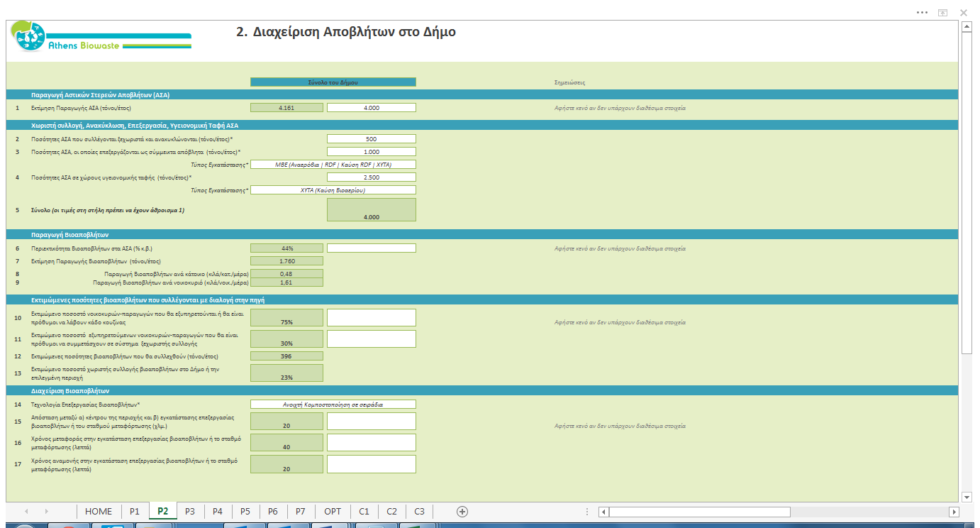Click the Τεχνολογία Επεξεργασίας Βιοαποβλήτων label
Screen dimensions: 980x528
(x=84, y=405)
